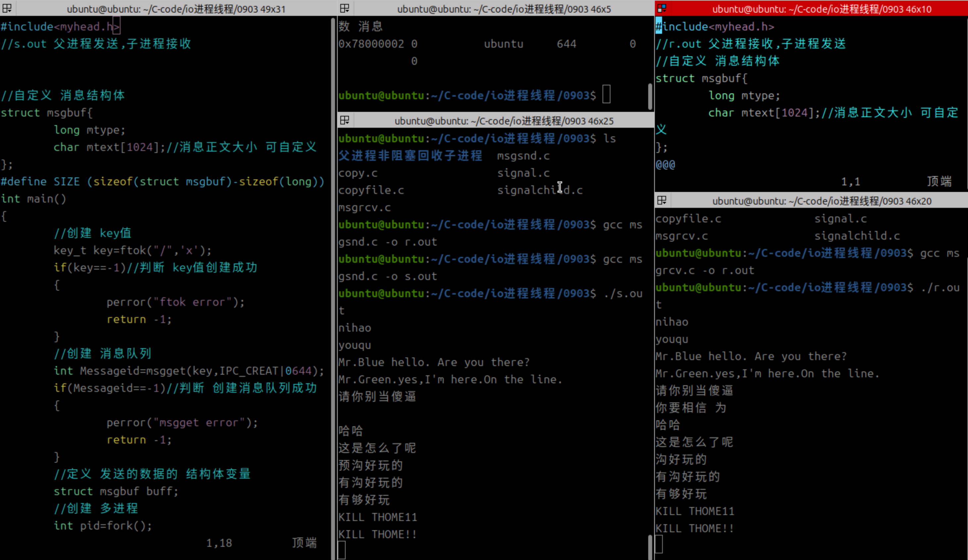Click '//r.out' comment in the 46x10 pane

pos(751,43)
